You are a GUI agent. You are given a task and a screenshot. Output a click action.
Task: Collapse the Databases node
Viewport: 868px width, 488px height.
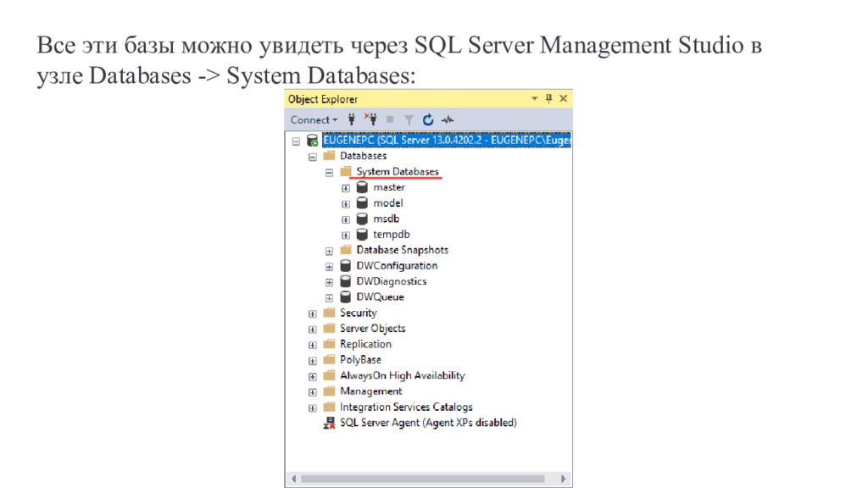tap(313, 157)
